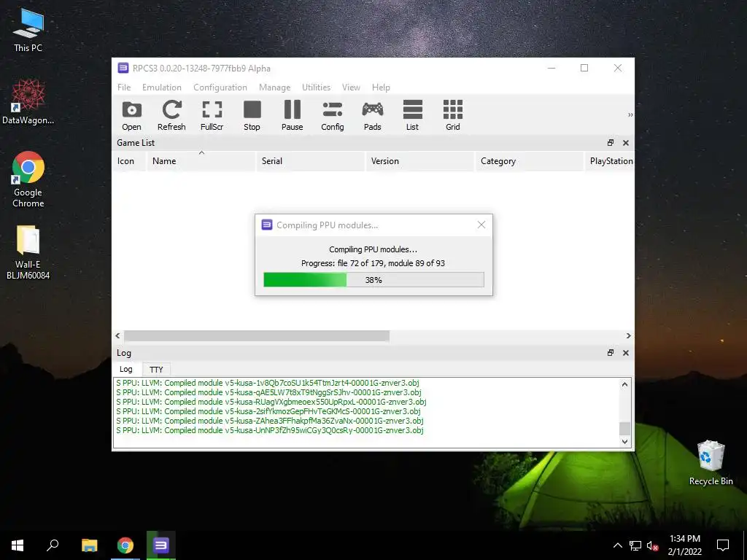The width and height of the screenshot is (747, 560).
Task: Open the taskbar clock showing 1:34 PM
Action: coord(684,545)
